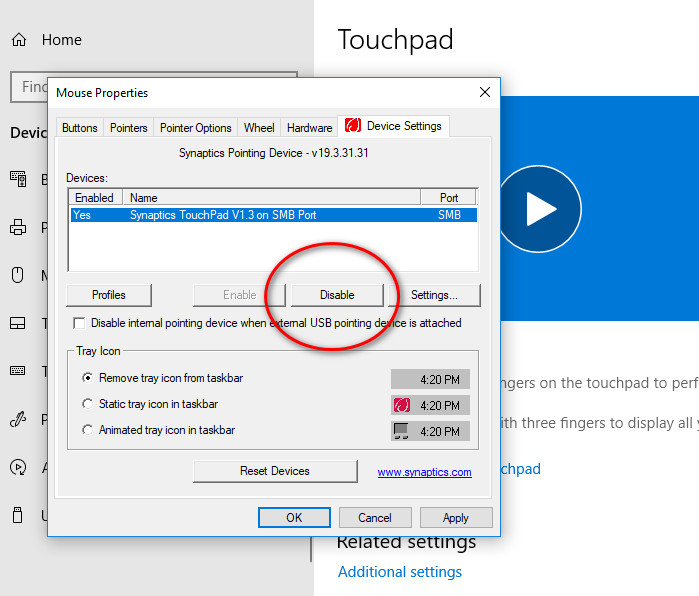
Task: Open the Wheel tab
Action: point(259,128)
